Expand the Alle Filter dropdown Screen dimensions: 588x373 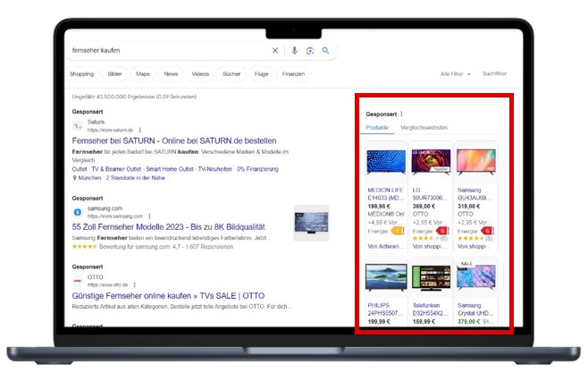click(x=455, y=74)
